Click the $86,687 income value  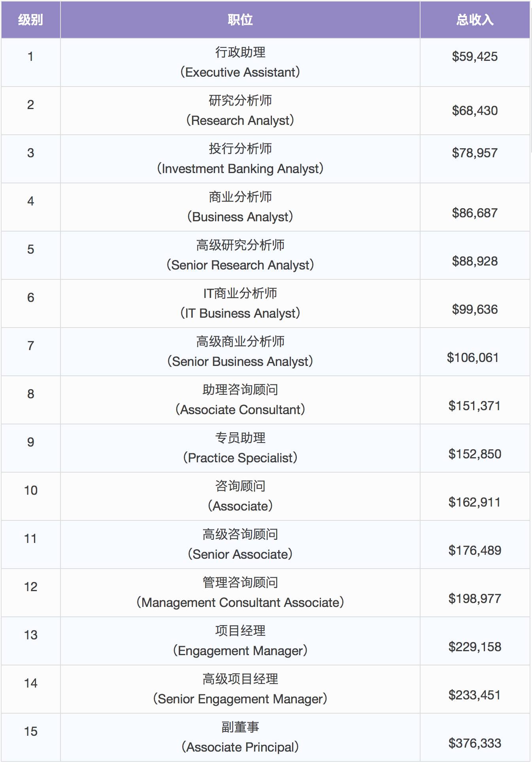(475, 213)
